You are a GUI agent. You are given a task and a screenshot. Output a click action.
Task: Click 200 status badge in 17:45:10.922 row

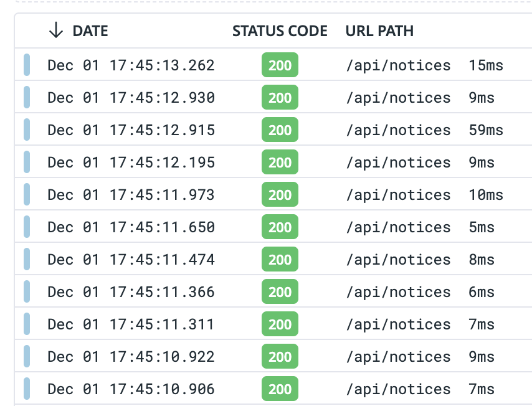pos(280,356)
